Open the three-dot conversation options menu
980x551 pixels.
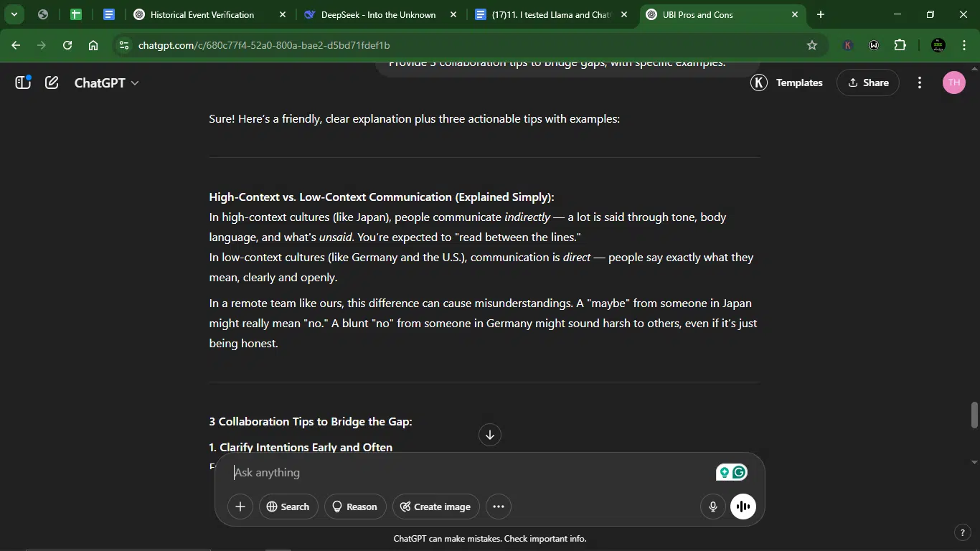pyautogui.click(x=920, y=83)
